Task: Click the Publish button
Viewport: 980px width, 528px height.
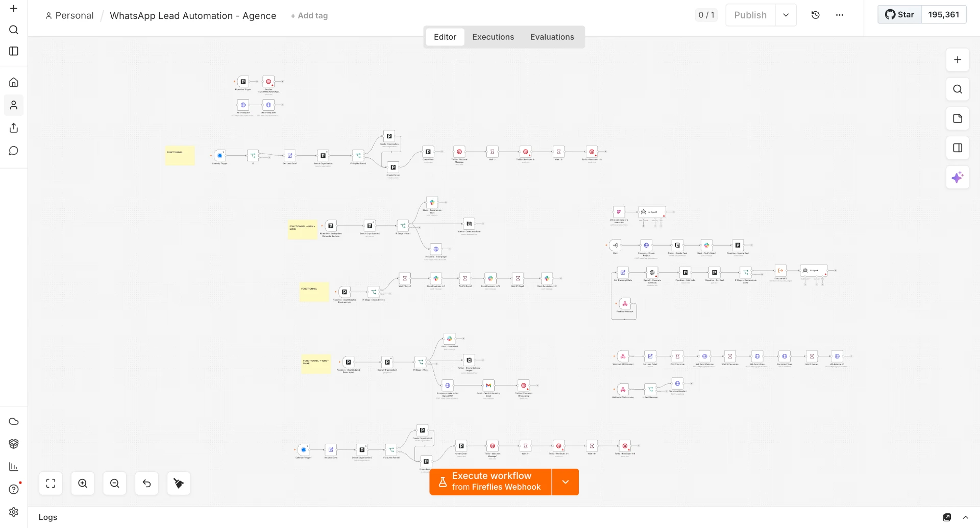Action: pos(750,15)
